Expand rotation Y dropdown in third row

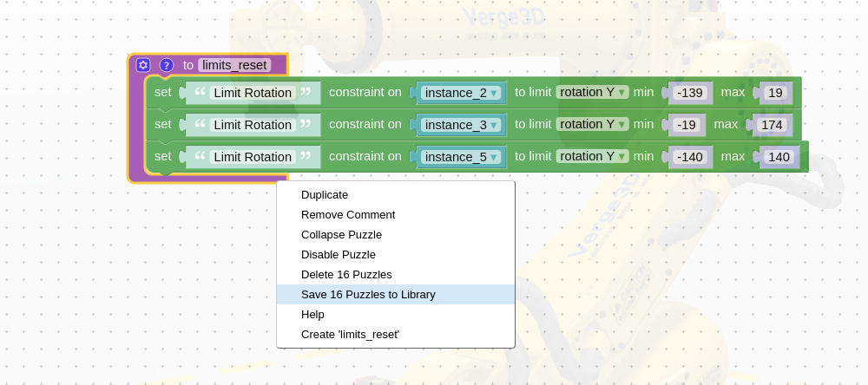pyautogui.click(x=593, y=156)
